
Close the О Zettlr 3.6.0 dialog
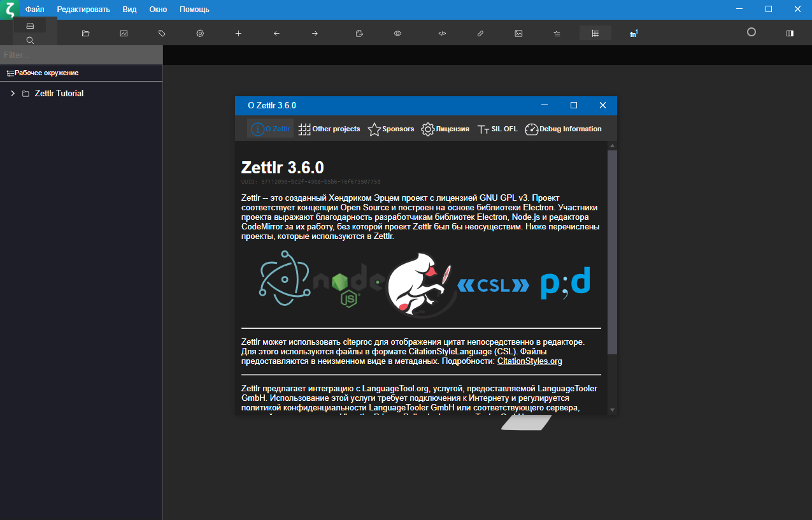click(x=602, y=106)
